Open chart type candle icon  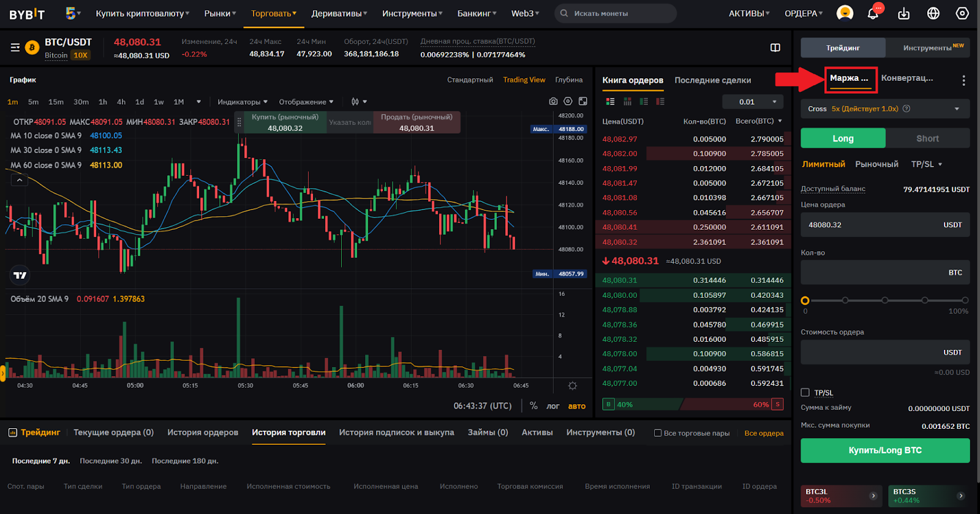(x=355, y=102)
